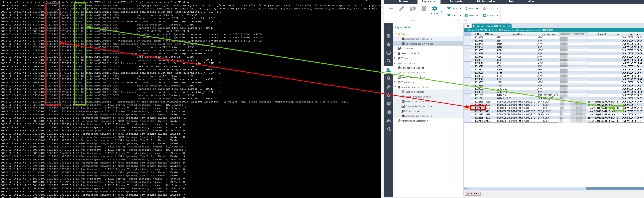Screen dimensions: 644x198
Task: Click the Add (plus) icon in Edition group
Action: click(391, 9)
